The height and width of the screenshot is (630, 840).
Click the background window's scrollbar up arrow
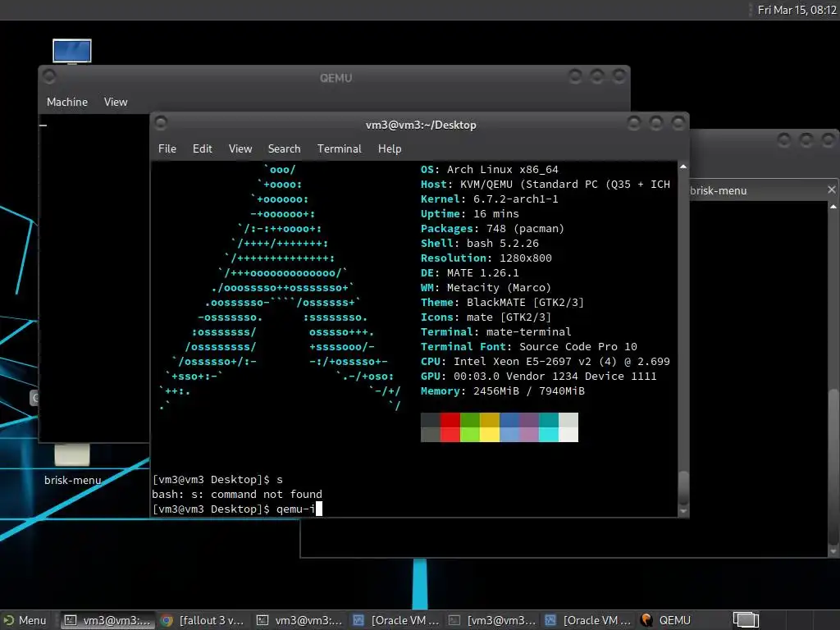coord(833,206)
